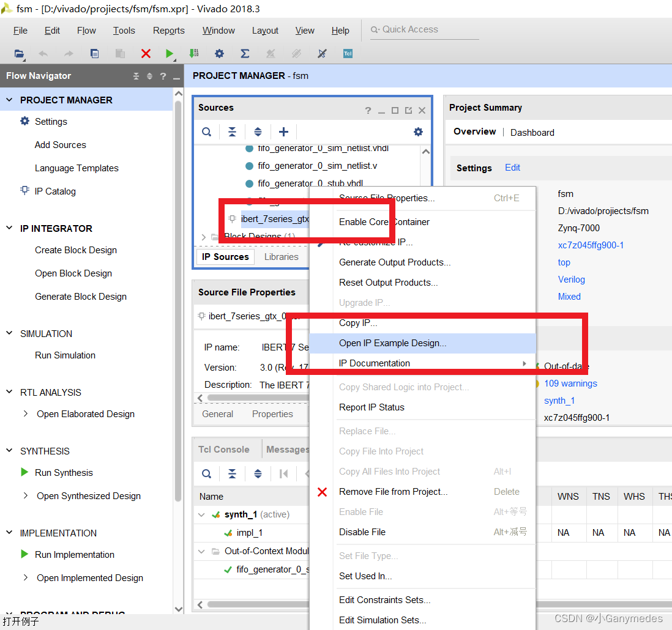Click the Design Runs collapse-all icon

(x=232, y=473)
